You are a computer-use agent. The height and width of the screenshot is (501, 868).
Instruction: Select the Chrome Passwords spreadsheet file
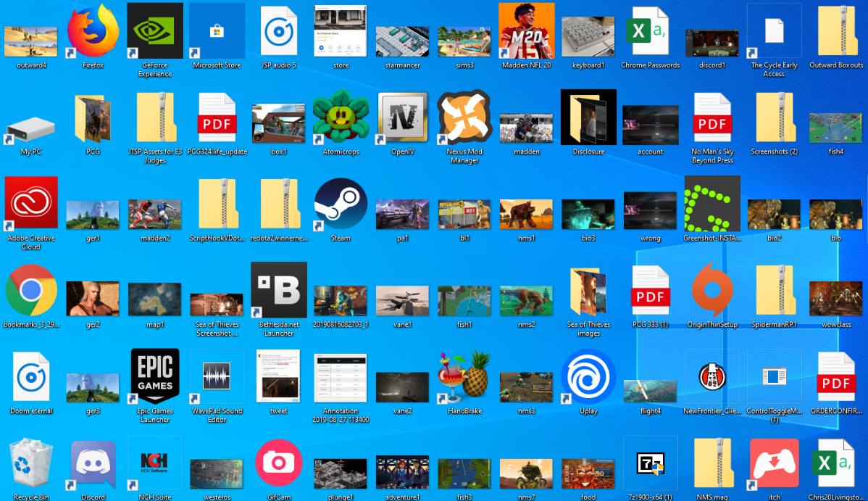click(x=650, y=31)
